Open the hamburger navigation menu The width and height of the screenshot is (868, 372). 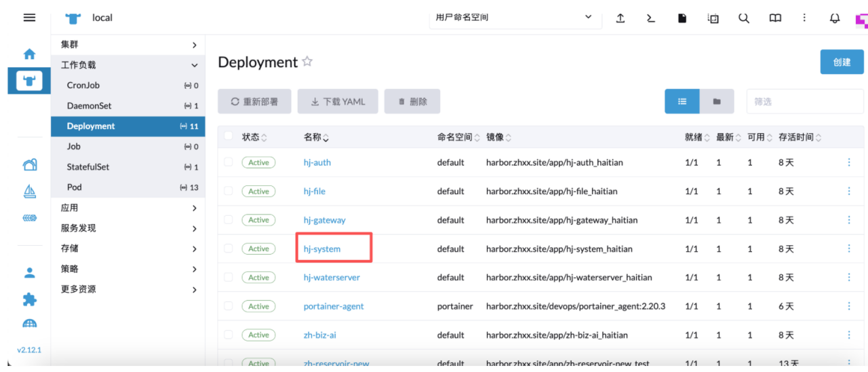click(29, 18)
